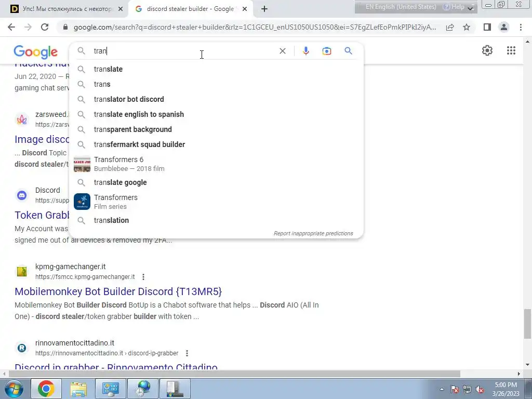Open Chrome three-dot menu
The width and height of the screenshot is (532, 399).
[x=521, y=27]
